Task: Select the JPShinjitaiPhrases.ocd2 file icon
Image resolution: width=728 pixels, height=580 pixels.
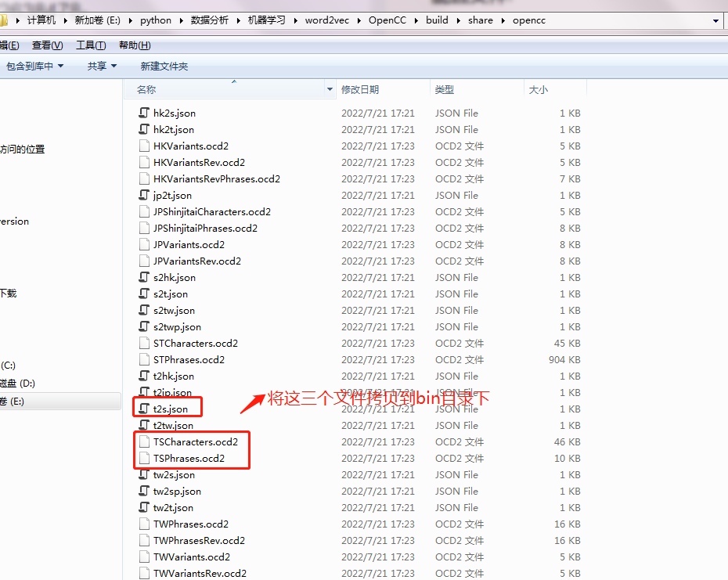Action: coord(144,228)
